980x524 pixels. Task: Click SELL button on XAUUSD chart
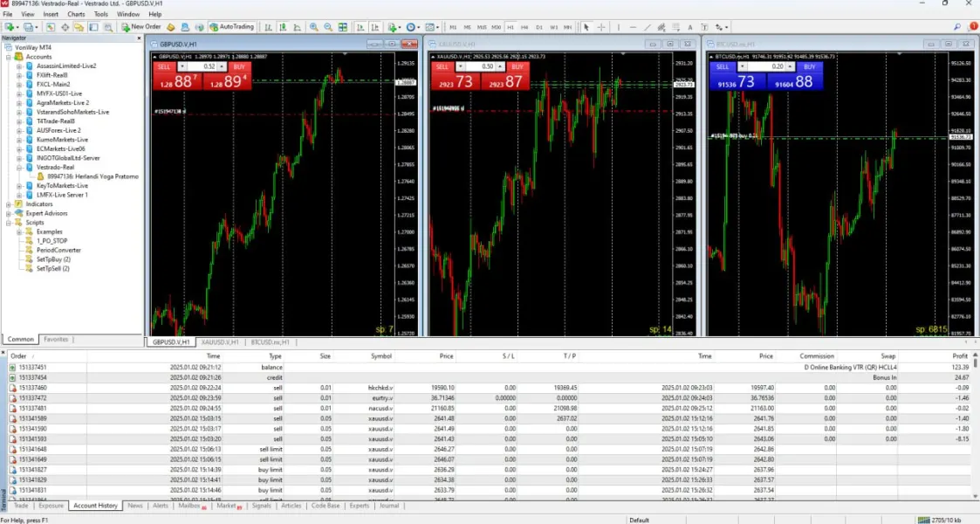click(x=442, y=67)
